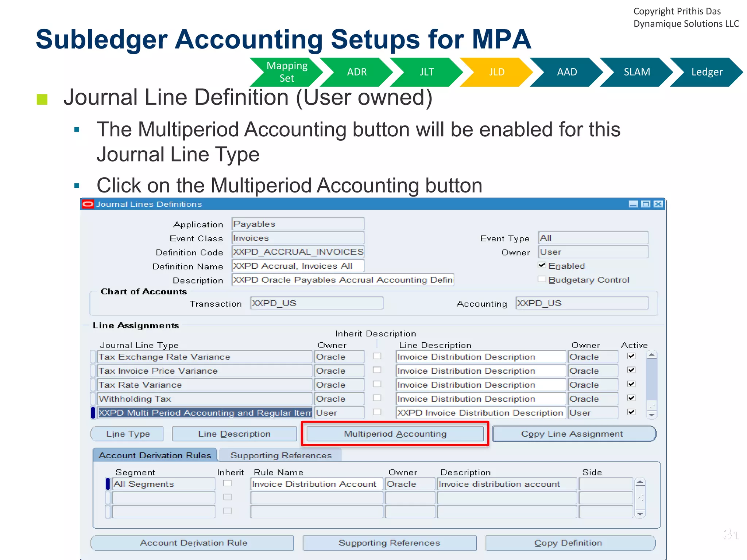Check Inherit Description for Tax Invoice Price Variance
This screenshot has width=747, height=560.
(x=377, y=370)
